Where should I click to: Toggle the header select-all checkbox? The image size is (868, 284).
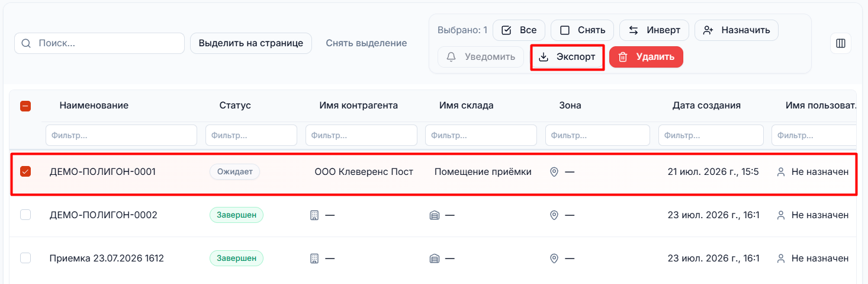coord(25,106)
